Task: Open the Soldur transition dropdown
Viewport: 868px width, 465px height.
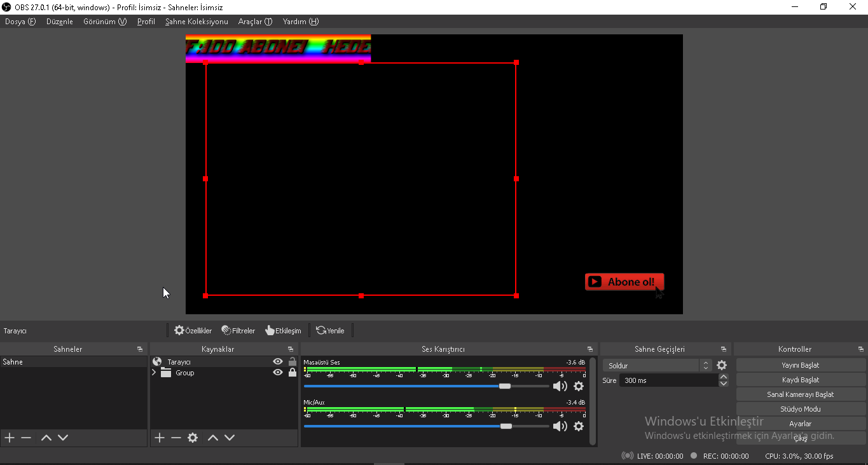Action: (x=657, y=366)
